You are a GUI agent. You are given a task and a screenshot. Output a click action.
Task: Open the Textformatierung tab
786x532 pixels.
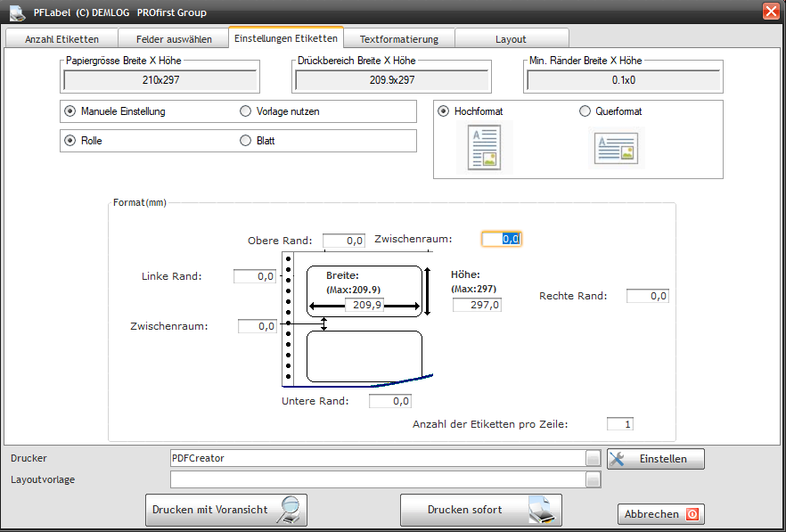pyautogui.click(x=399, y=39)
